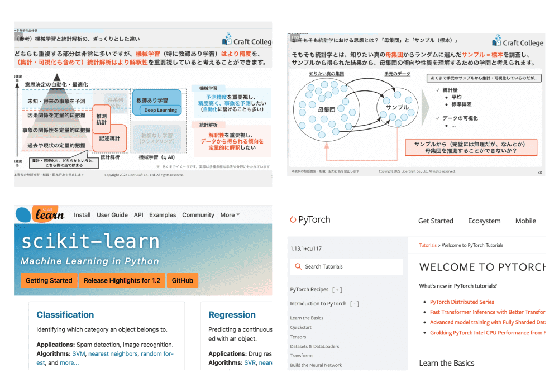Click Ecosystem in PyTorch header
The image size is (559, 392).
pos(484,221)
